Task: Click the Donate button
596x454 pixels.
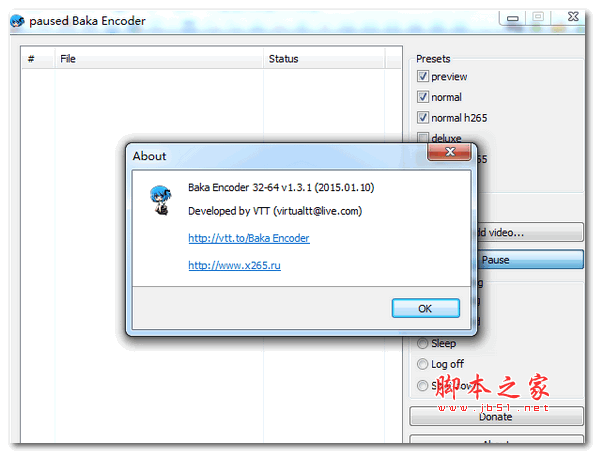Action: pyautogui.click(x=496, y=417)
